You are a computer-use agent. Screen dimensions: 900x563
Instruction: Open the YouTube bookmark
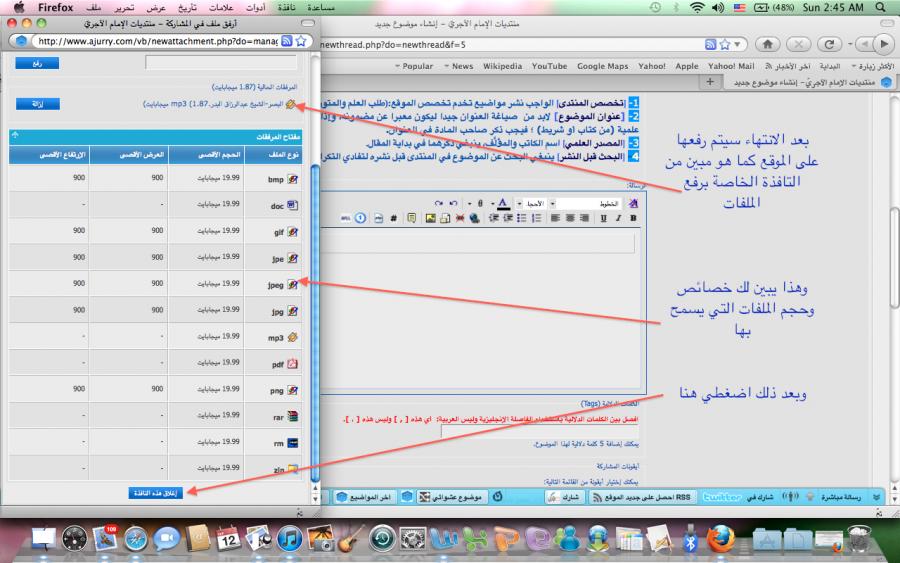(x=549, y=65)
